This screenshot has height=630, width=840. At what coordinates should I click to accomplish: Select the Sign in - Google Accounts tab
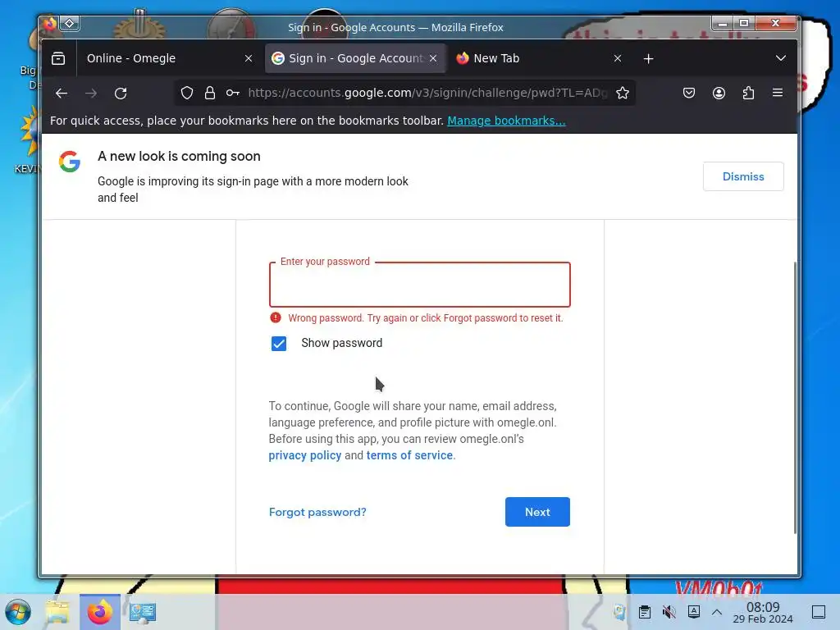tap(356, 58)
